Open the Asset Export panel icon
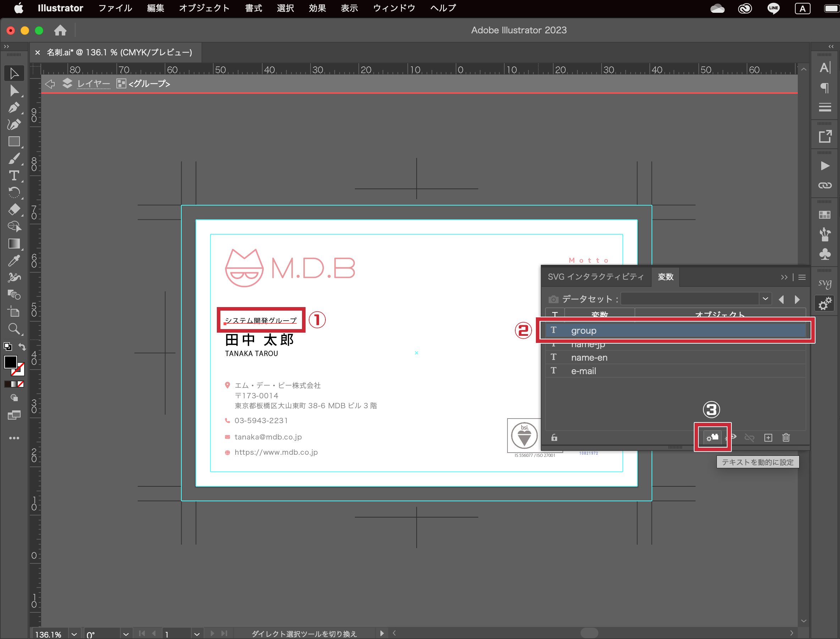The height and width of the screenshot is (639, 840). tap(824, 137)
